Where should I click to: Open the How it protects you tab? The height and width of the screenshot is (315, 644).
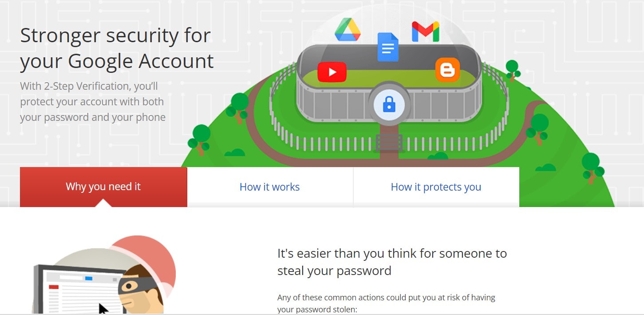click(x=436, y=187)
